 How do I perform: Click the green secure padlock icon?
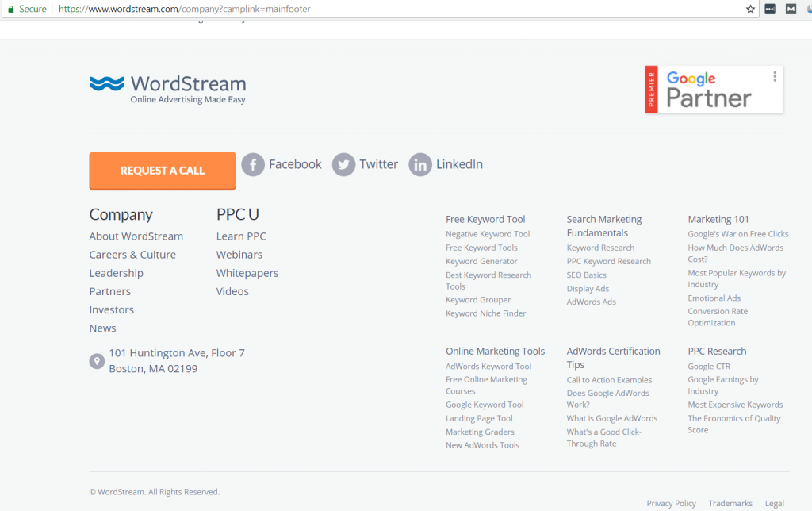11,9
